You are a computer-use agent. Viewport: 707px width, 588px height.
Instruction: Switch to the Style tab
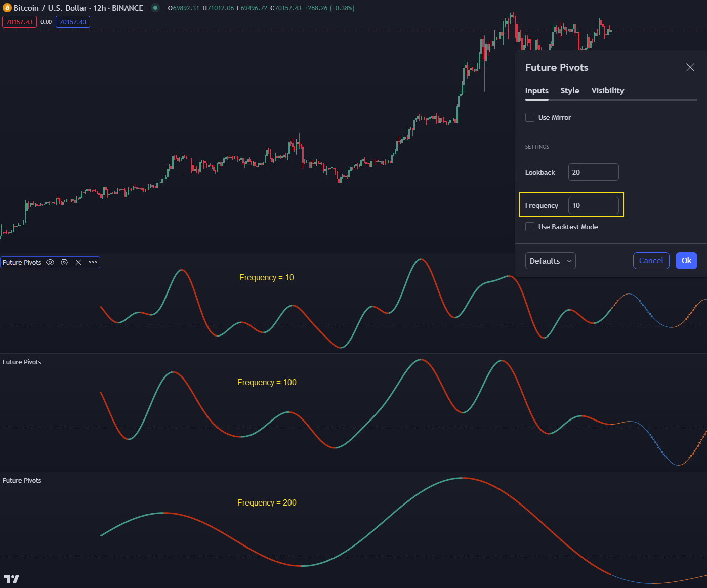pos(570,91)
